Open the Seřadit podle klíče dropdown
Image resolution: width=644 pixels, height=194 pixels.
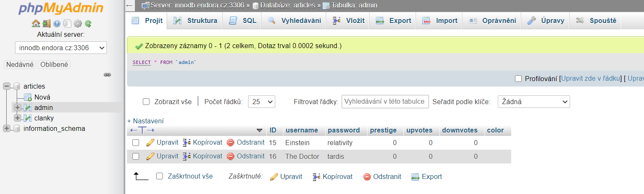pos(533,102)
